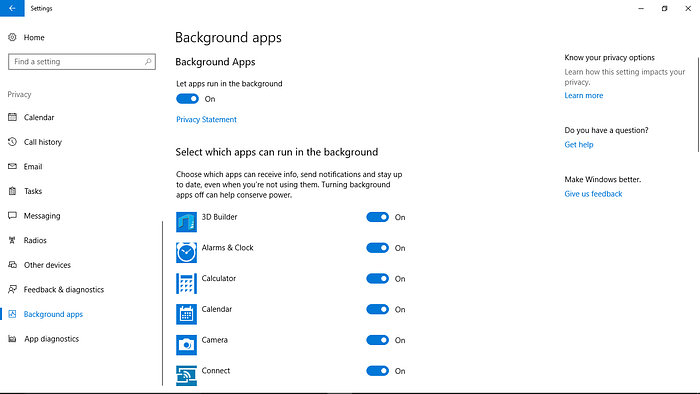Click the Messaging speech bubble icon
The image size is (700, 394).
pyautogui.click(x=12, y=216)
